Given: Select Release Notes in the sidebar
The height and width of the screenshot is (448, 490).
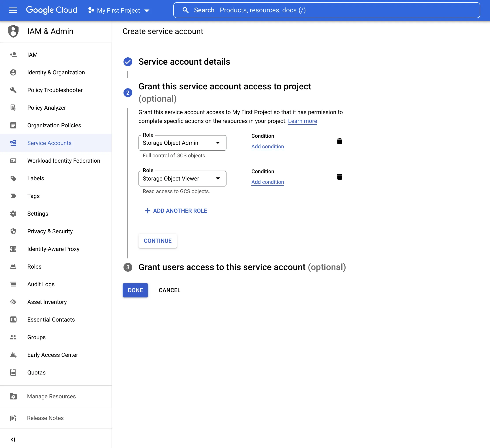Looking at the screenshot, I should [x=45, y=418].
